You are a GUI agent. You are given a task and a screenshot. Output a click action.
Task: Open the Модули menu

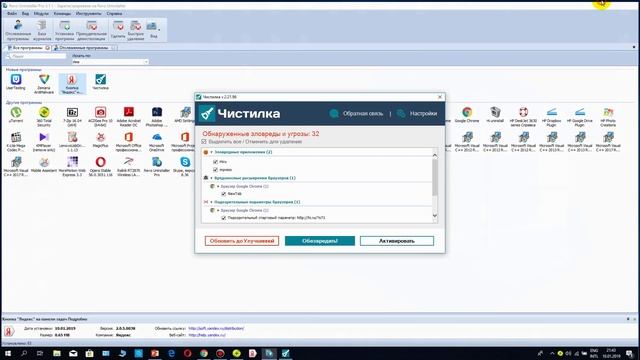coord(41,13)
